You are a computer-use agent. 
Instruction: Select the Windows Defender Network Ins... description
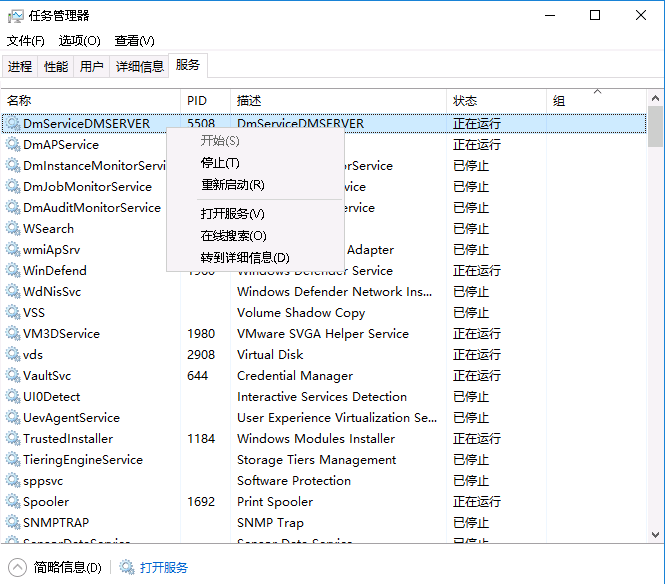click(334, 291)
